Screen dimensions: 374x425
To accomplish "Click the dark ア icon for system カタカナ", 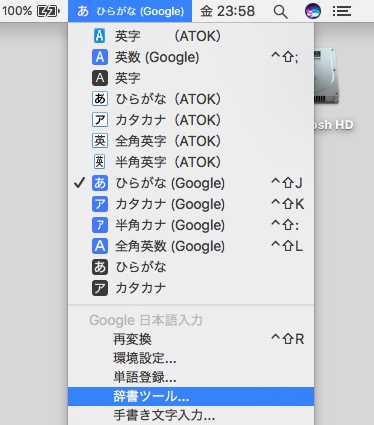I will tap(100, 288).
